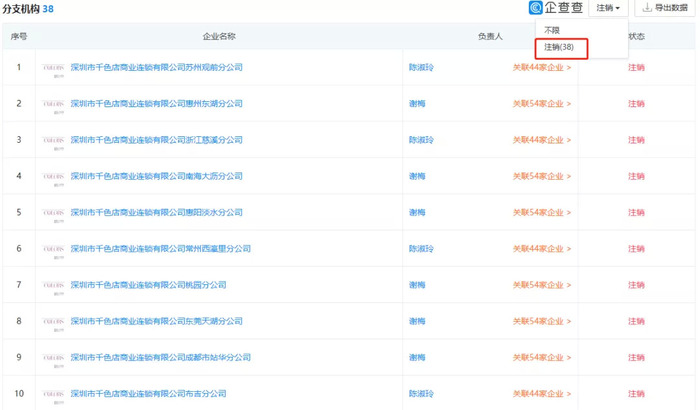Click the logo of 浙江慈溪分公司 row
Image resolution: width=700 pixels, height=410 pixels.
pyautogui.click(x=54, y=141)
